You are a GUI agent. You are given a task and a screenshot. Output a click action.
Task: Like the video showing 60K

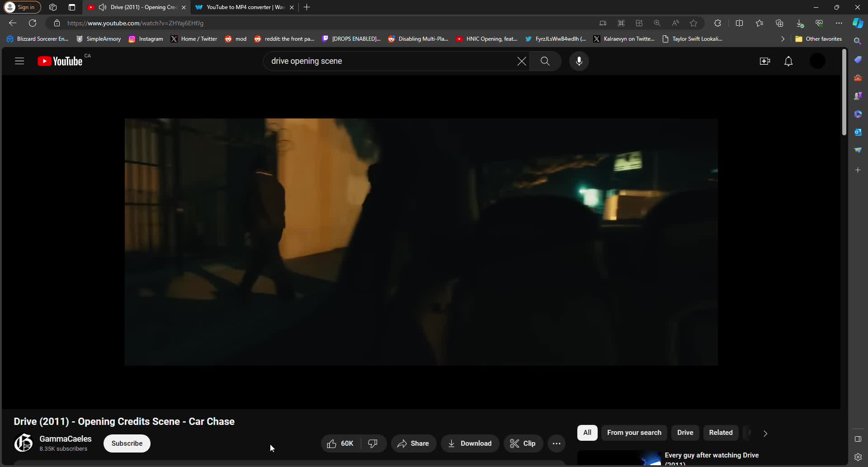tap(341, 443)
